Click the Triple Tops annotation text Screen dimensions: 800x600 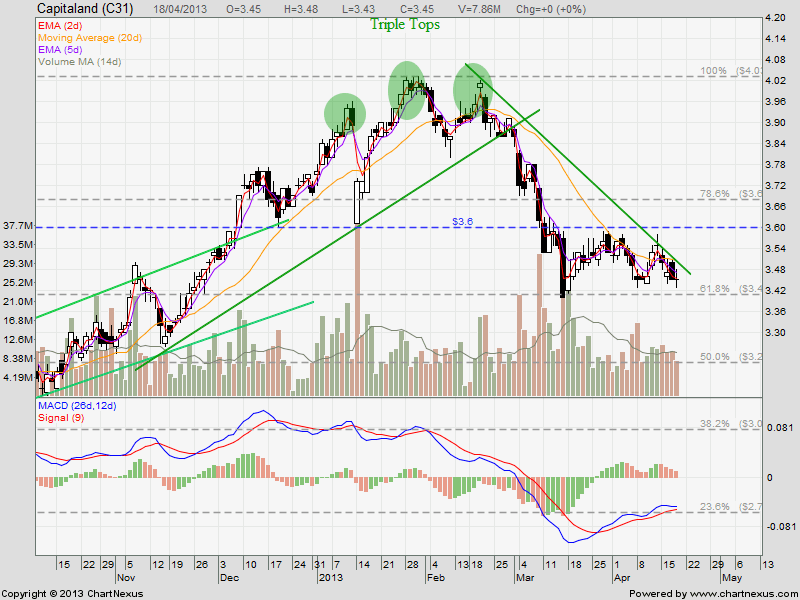pyautogui.click(x=405, y=24)
